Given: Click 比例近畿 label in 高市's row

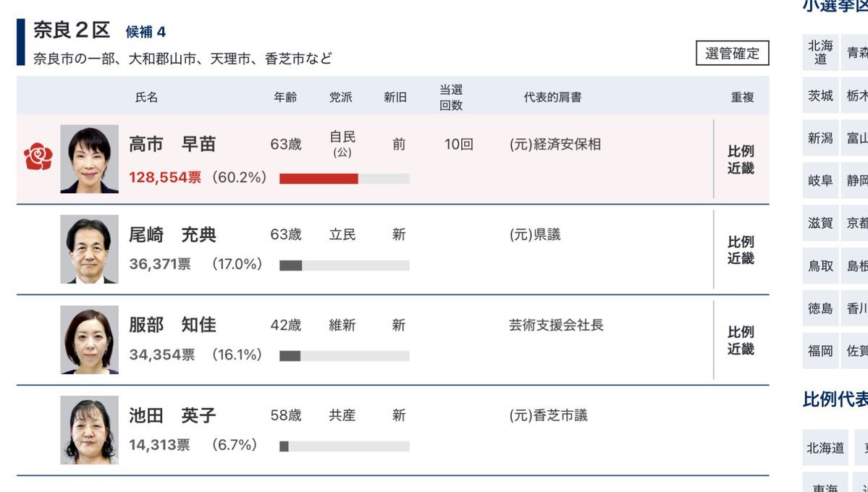Looking at the screenshot, I should point(741,160).
